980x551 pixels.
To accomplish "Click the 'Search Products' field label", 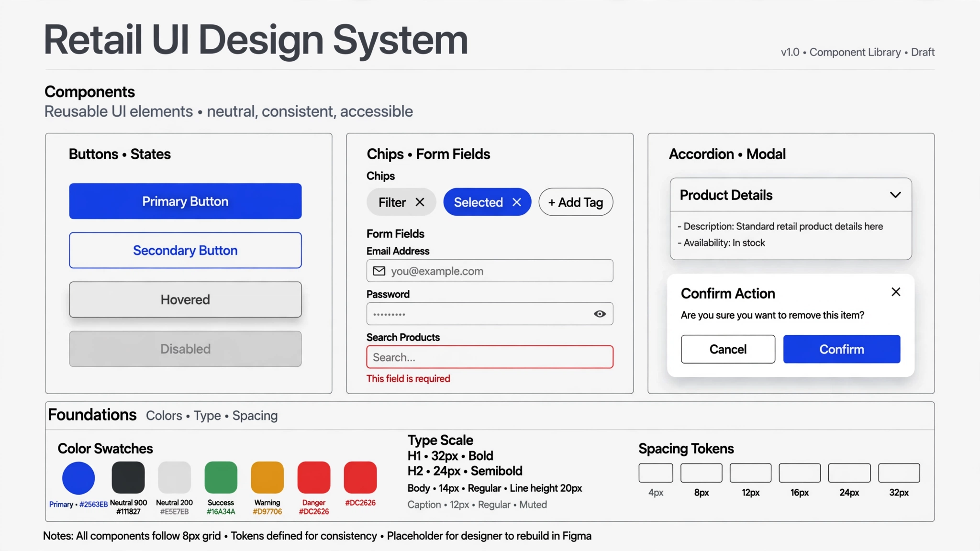I will click(403, 337).
